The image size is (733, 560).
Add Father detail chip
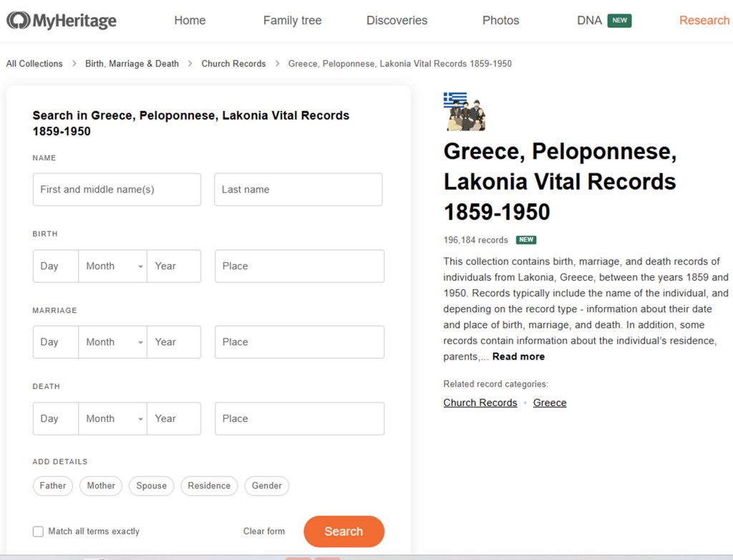(x=53, y=486)
